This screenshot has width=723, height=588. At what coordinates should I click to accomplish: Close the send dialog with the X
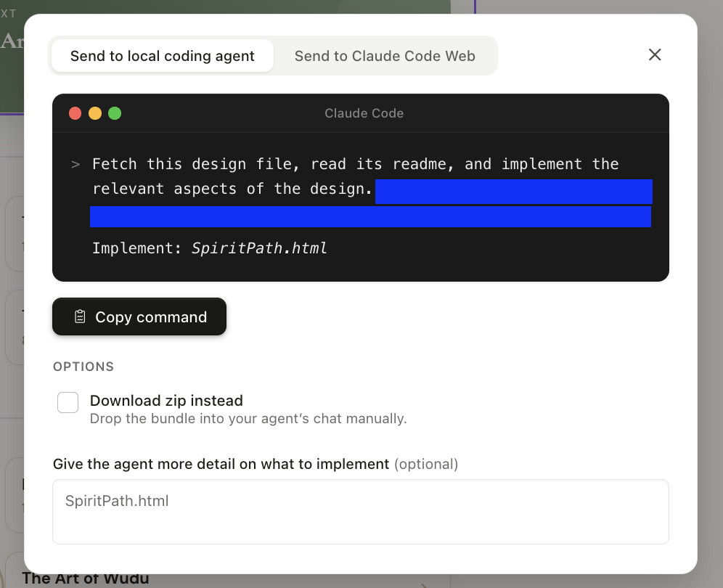655,55
